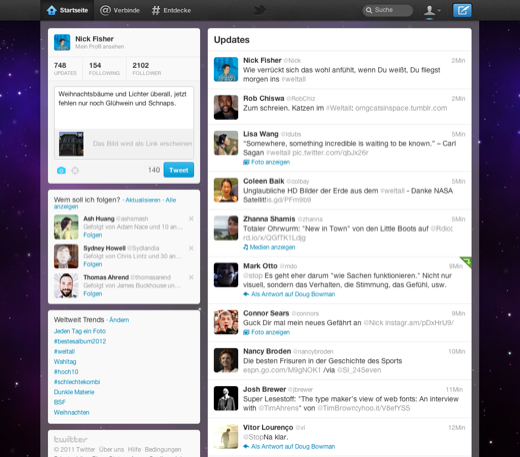Open omgcatsinspace.tumblr.com link in Rob's tweet
520x457 pixels.
click(x=401, y=108)
